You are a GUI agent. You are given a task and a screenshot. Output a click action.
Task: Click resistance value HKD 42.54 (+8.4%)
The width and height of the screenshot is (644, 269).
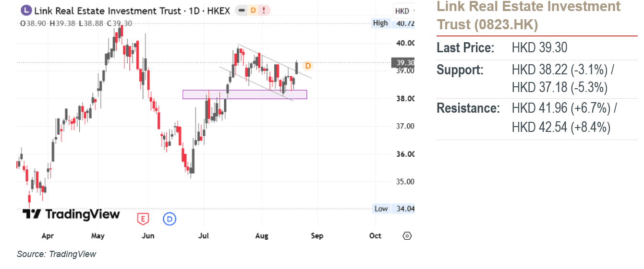[561, 128]
